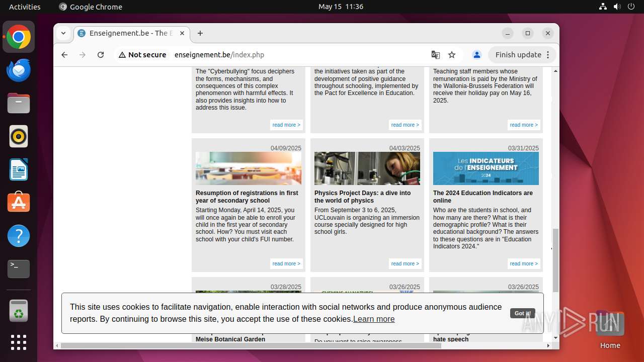Read more on 2024 Education Indicators
This screenshot has width=644, height=362.
(524, 263)
